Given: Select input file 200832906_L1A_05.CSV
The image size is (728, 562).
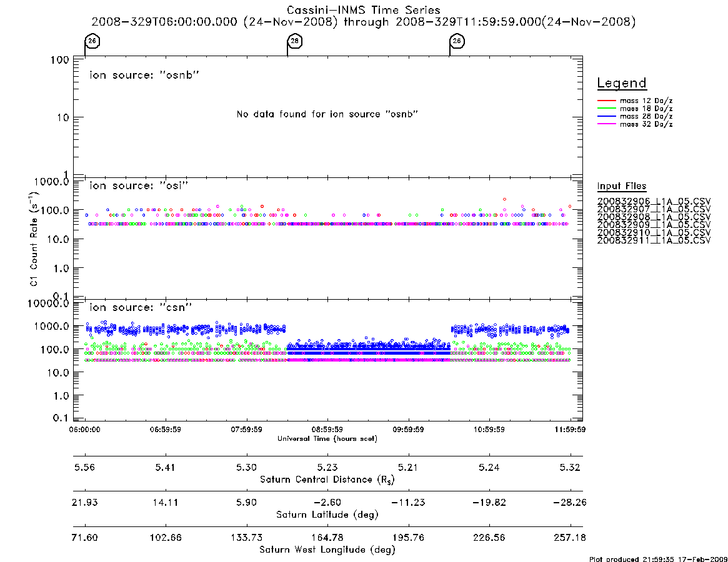Looking at the screenshot, I should click(x=654, y=202).
